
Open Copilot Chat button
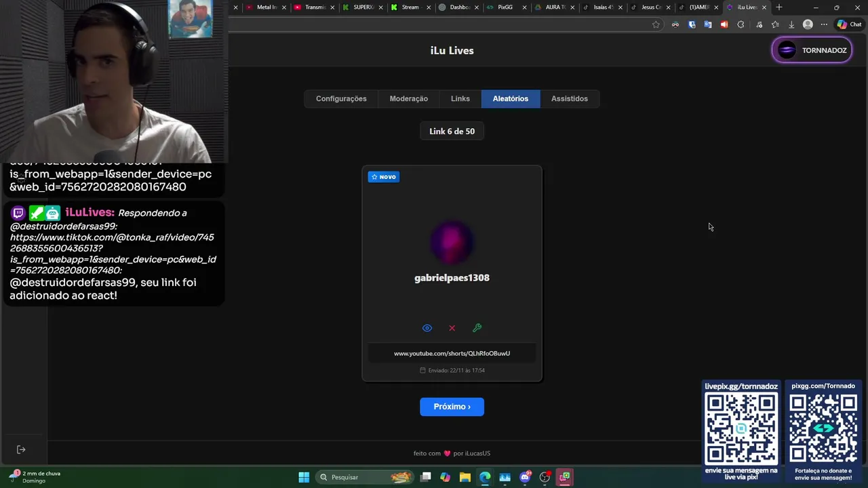tap(849, 24)
